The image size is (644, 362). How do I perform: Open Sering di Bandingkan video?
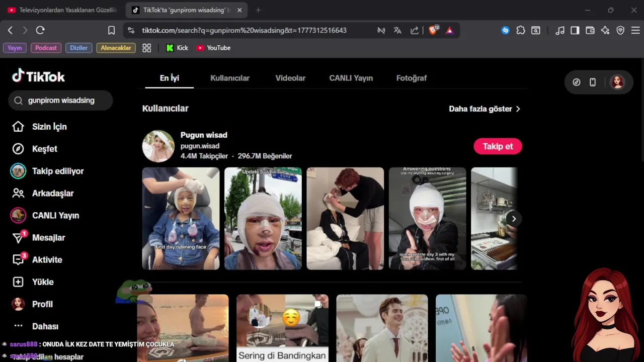coord(282,328)
